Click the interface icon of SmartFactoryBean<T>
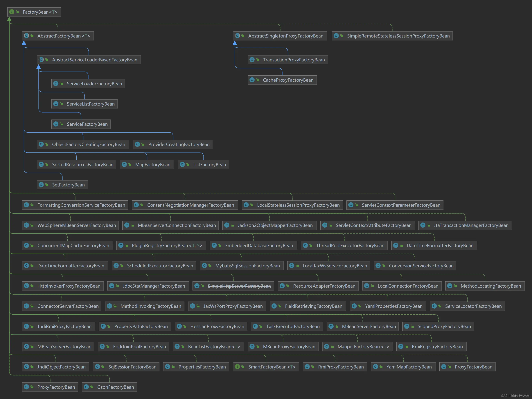Image resolution: width=532 pixels, height=399 pixels. click(x=237, y=366)
